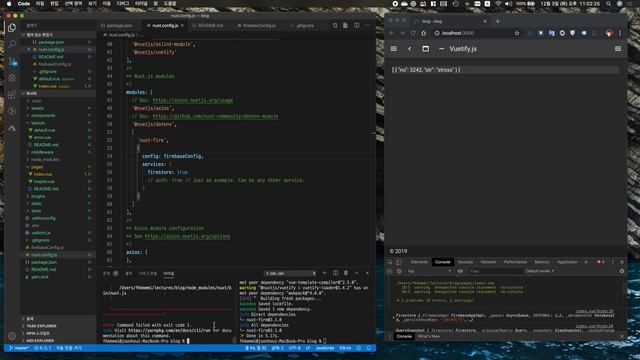Screen dimensions: 640x360
Task: Close the nuxt.config.js editor tab
Action: [x=182, y=26]
